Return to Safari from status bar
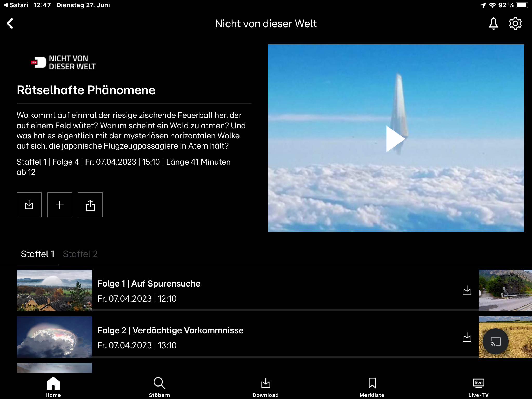532x399 pixels. coord(16,5)
